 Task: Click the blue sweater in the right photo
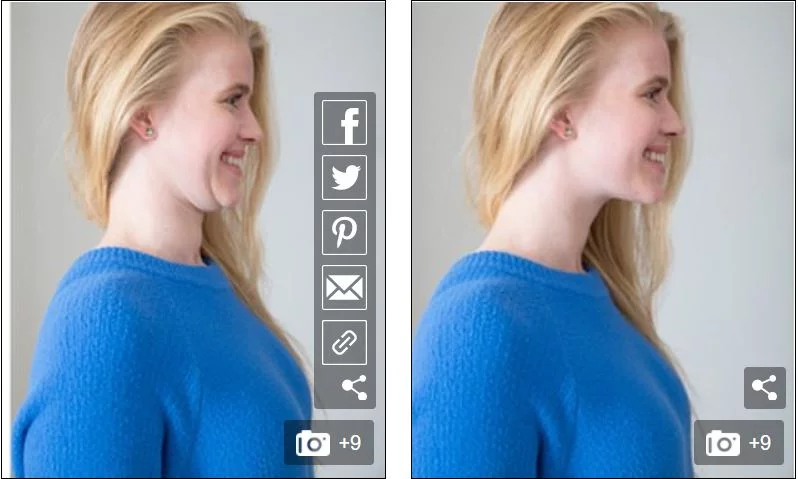pos(550,370)
